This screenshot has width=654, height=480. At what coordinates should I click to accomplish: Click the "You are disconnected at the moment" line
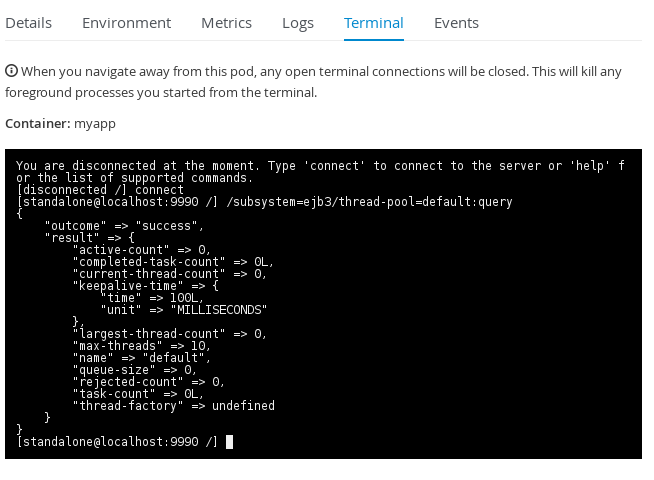click(320, 172)
